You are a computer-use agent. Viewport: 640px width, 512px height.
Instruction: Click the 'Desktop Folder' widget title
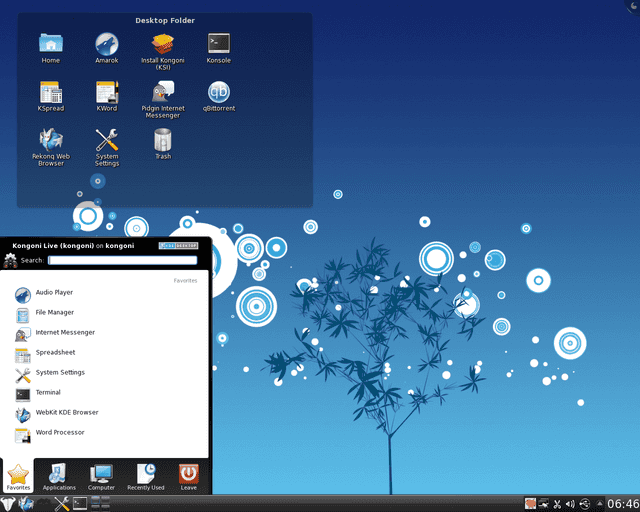165,20
